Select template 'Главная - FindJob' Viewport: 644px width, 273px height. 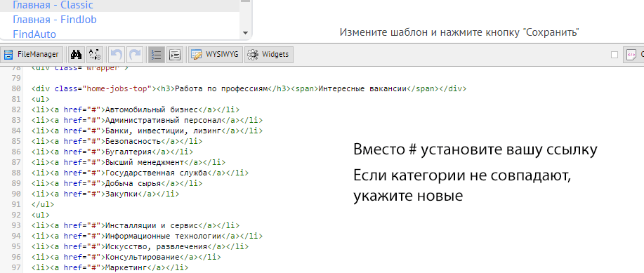(55, 20)
